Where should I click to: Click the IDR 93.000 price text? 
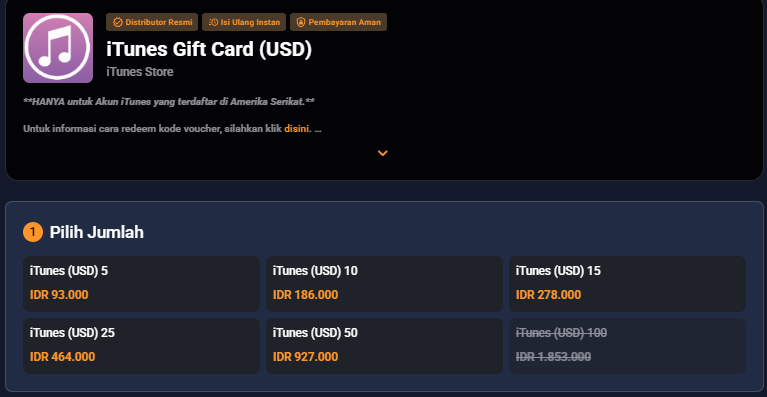coord(59,295)
